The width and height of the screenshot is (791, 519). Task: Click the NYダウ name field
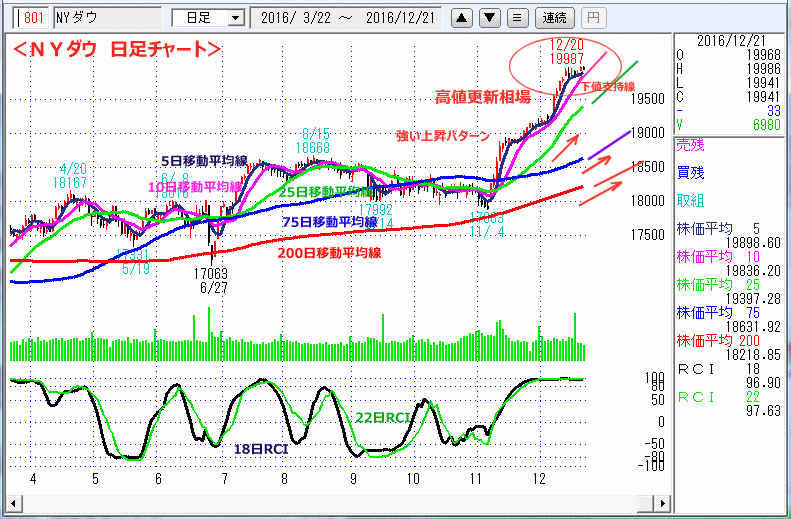tap(105, 17)
